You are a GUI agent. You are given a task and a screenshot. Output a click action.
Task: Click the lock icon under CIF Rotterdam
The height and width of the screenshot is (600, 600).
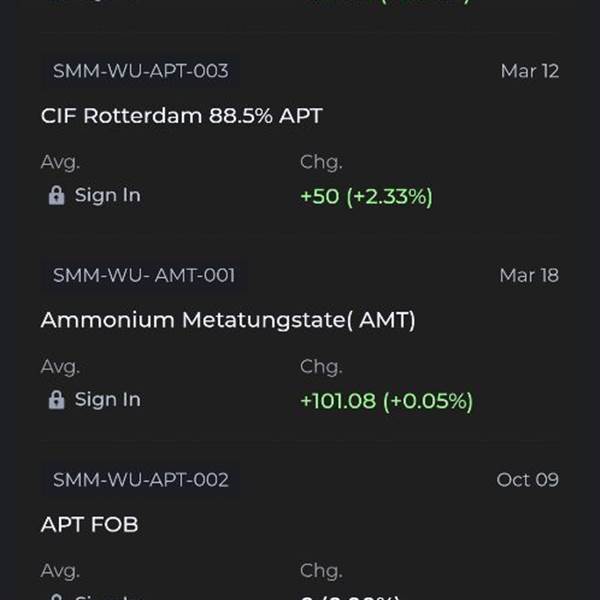pos(56,196)
